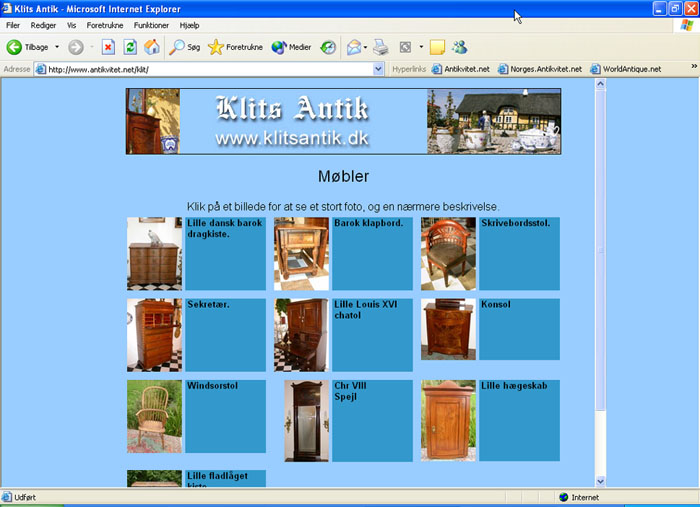Open the Funktioner menu
Viewport: 700px width, 507px height.
click(x=151, y=25)
